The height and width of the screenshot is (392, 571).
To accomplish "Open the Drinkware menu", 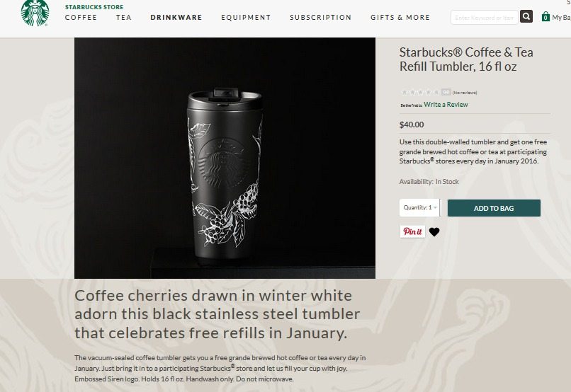I will 176,18.
